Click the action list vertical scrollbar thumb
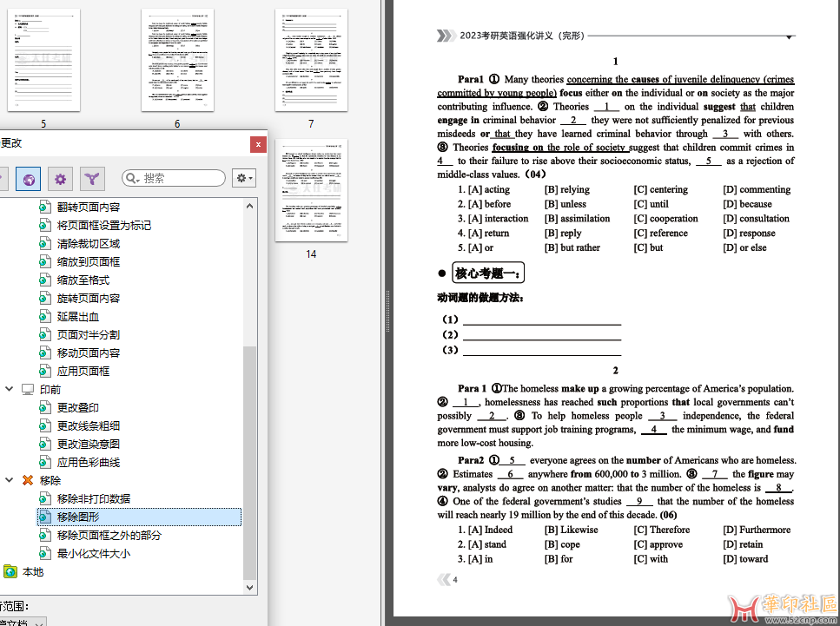 point(249,464)
